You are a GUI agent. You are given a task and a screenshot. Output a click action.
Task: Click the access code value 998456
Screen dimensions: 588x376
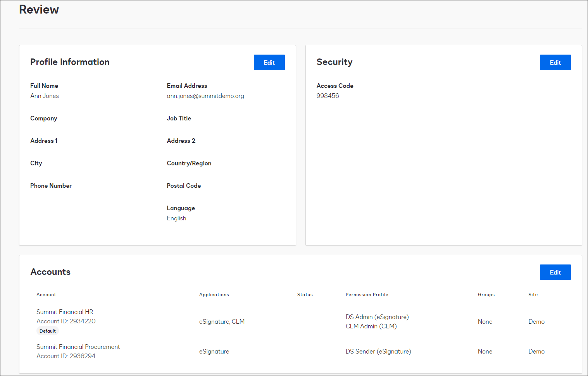click(x=328, y=96)
